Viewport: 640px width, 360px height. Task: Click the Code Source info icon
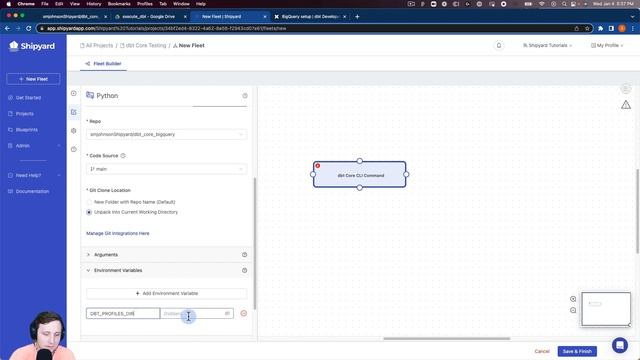(x=123, y=156)
